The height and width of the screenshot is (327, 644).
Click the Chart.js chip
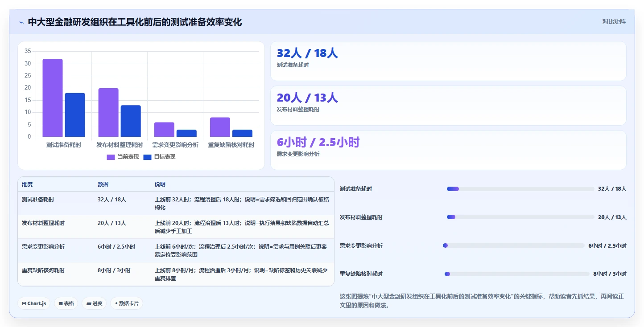(x=34, y=303)
